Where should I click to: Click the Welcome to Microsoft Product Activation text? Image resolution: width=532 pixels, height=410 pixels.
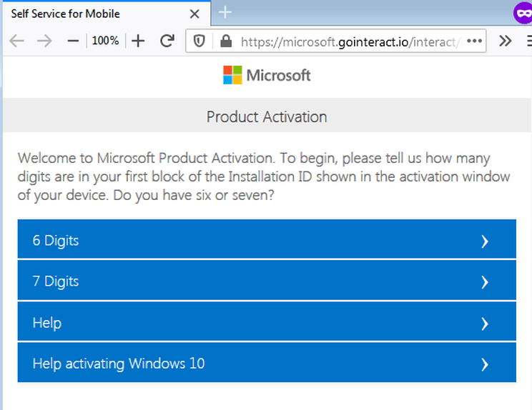[264, 176]
